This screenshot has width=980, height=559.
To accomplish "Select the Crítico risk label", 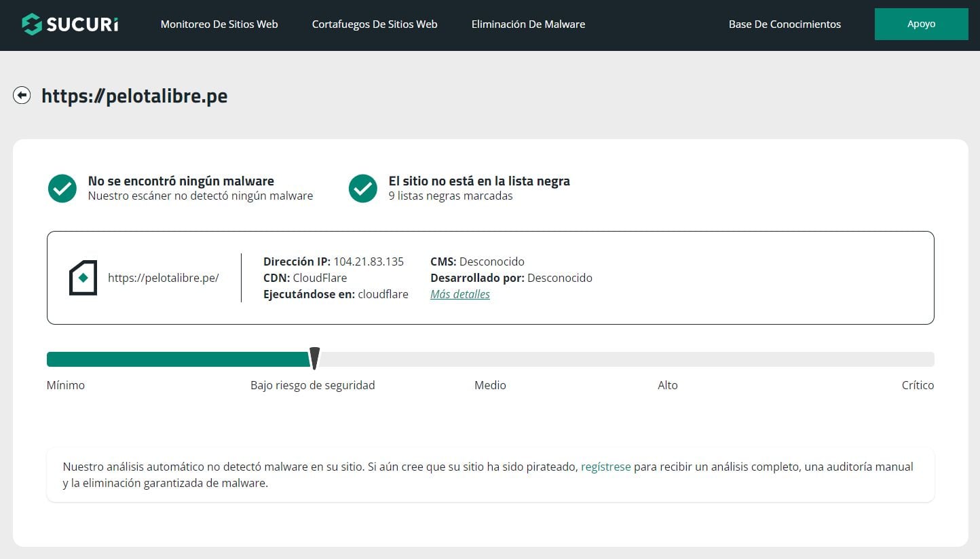I will [x=918, y=385].
